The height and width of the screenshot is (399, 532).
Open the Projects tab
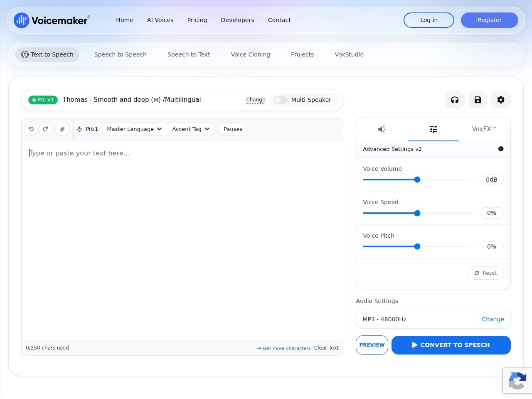click(302, 54)
